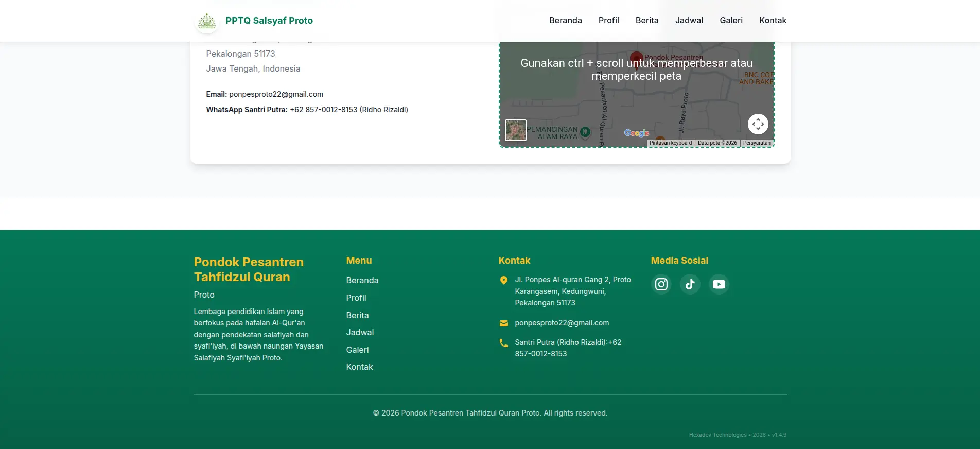The image size is (980, 449).
Task: Click the Lembaga pendidikan Islam description paragraph
Action: 259,335
